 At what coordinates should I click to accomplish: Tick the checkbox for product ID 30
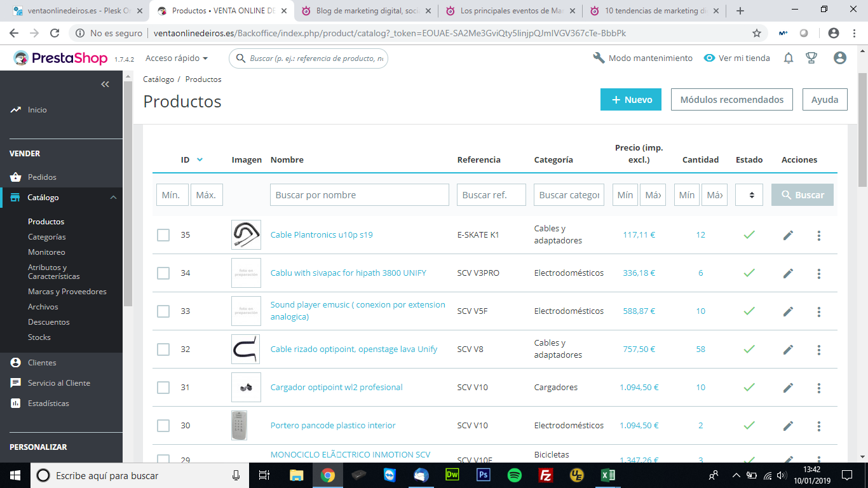163,426
